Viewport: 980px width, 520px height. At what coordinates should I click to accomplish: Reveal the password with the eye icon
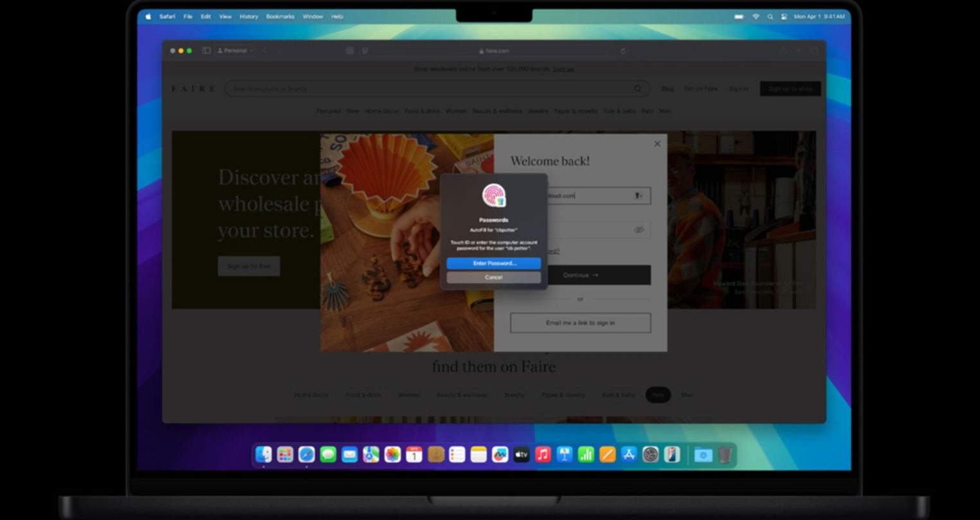click(x=638, y=230)
